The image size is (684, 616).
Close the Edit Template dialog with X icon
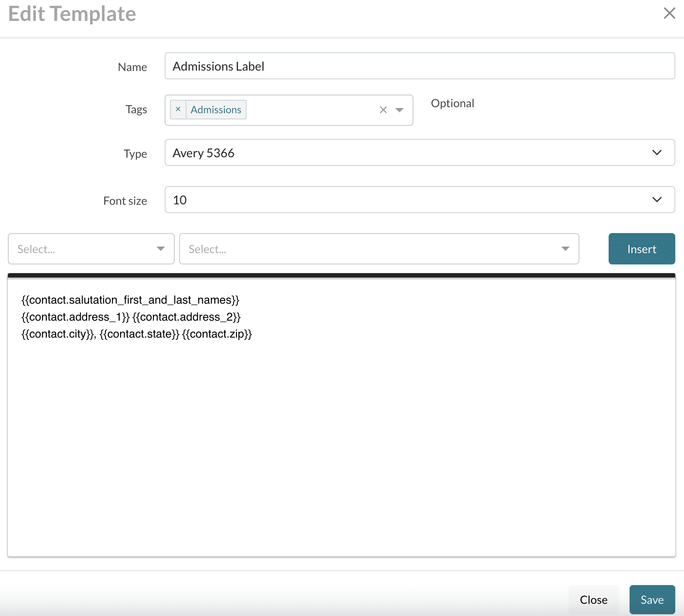click(669, 13)
